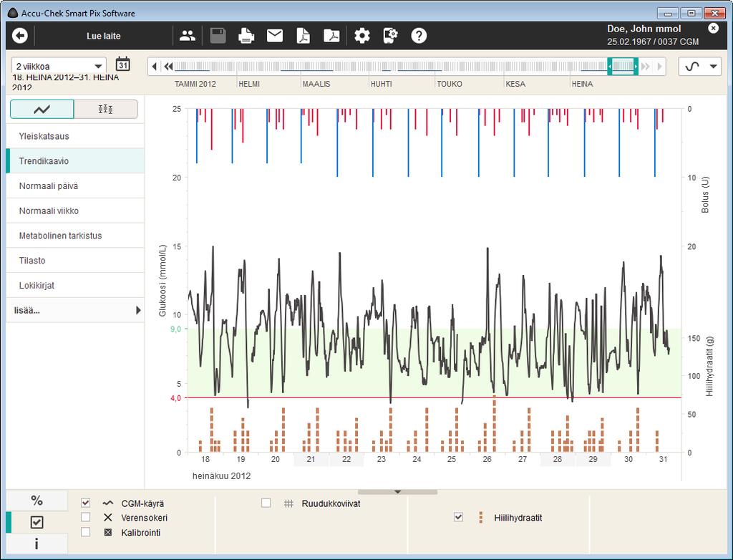The height and width of the screenshot is (560, 733).
Task: Open settings with the gear icon
Action: (361, 36)
